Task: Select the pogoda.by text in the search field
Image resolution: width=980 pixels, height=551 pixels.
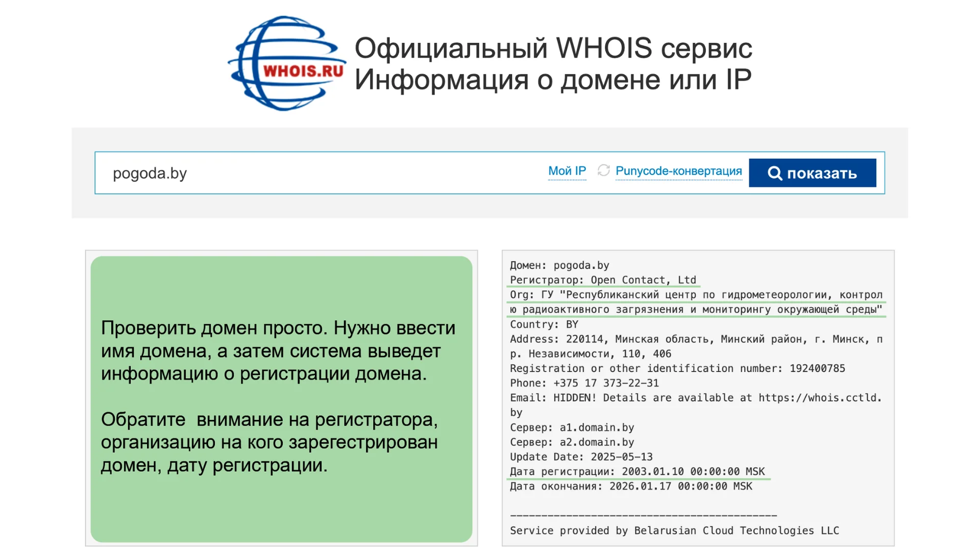Action: coord(150,173)
